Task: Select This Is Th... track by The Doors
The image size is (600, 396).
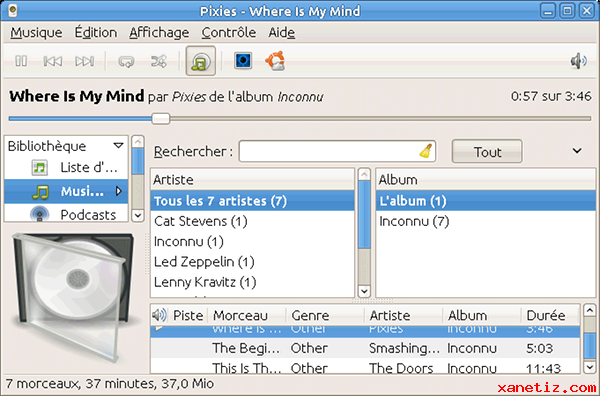Action: coord(365,367)
